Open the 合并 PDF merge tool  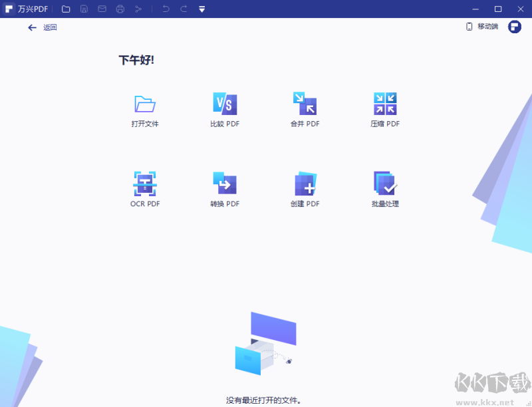click(304, 110)
